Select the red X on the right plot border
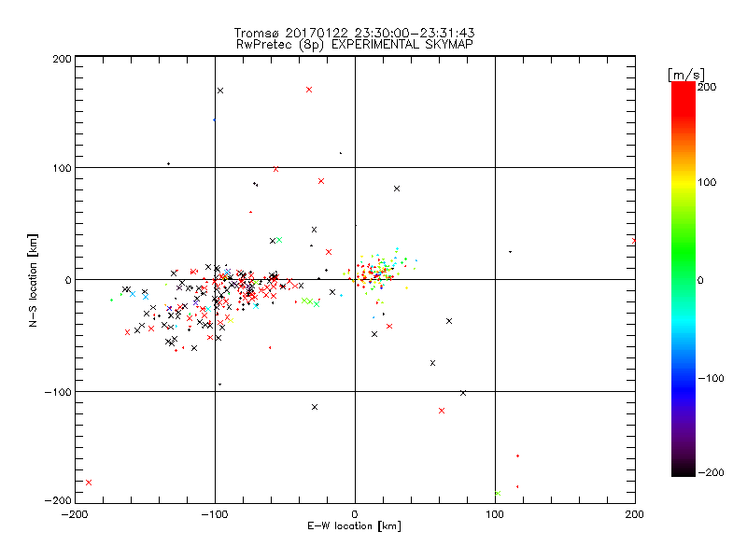 (634, 241)
